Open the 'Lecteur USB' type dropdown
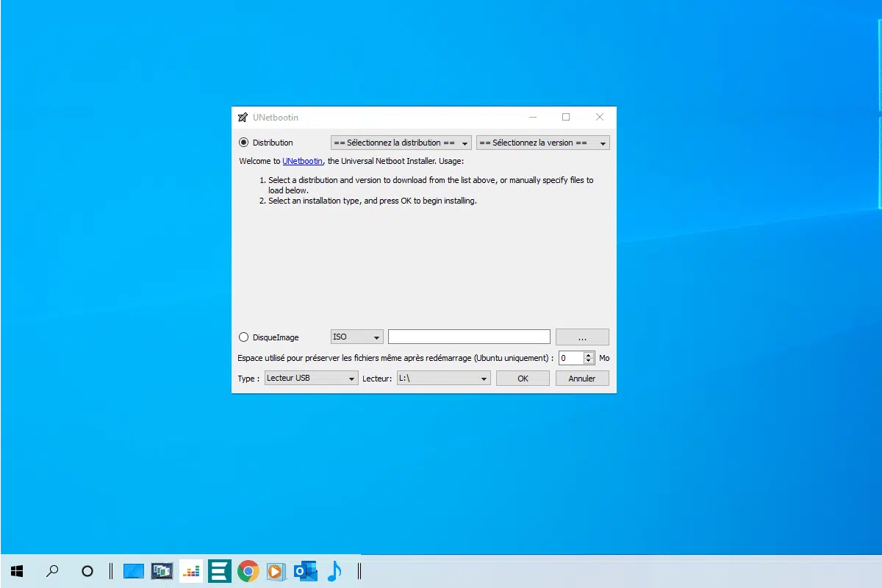The image size is (882, 588). 311,378
